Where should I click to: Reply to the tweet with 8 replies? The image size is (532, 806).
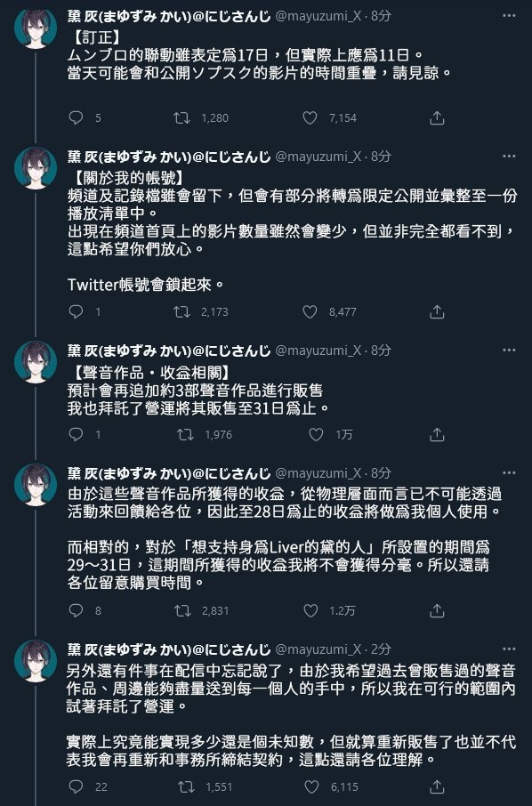click(77, 610)
